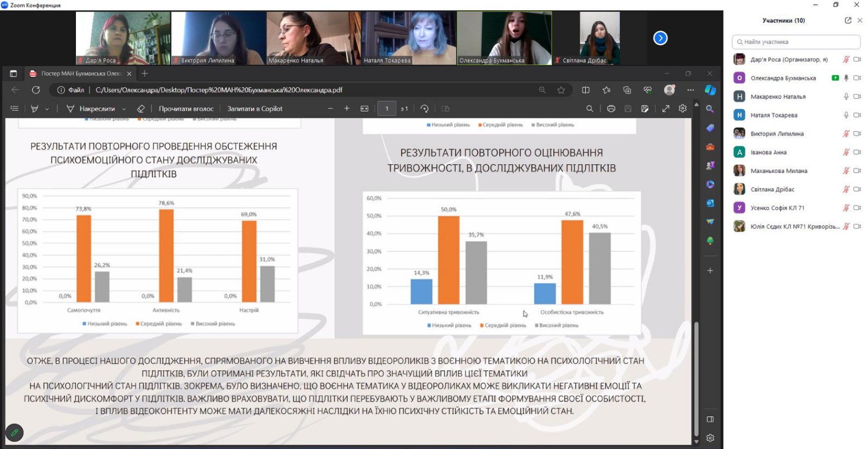The height and width of the screenshot is (449, 868).
Task: Toggle Світлана Дрібас muted microphone
Action: coord(846,189)
